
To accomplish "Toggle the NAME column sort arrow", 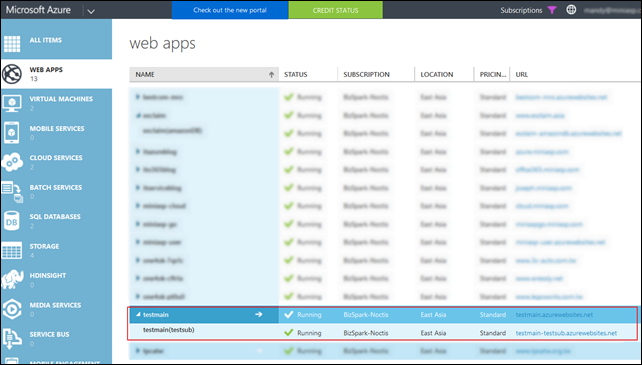I will pyautogui.click(x=271, y=75).
